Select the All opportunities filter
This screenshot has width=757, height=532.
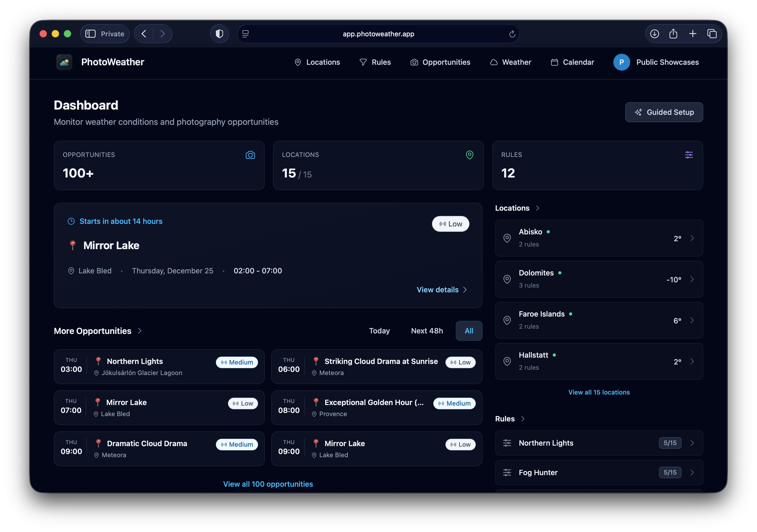(x=469, y=331)
